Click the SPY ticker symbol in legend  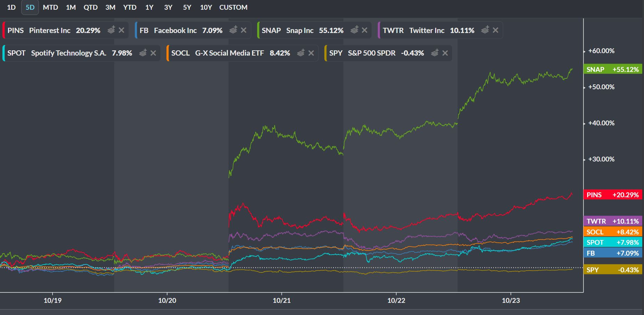click(336, 53)
